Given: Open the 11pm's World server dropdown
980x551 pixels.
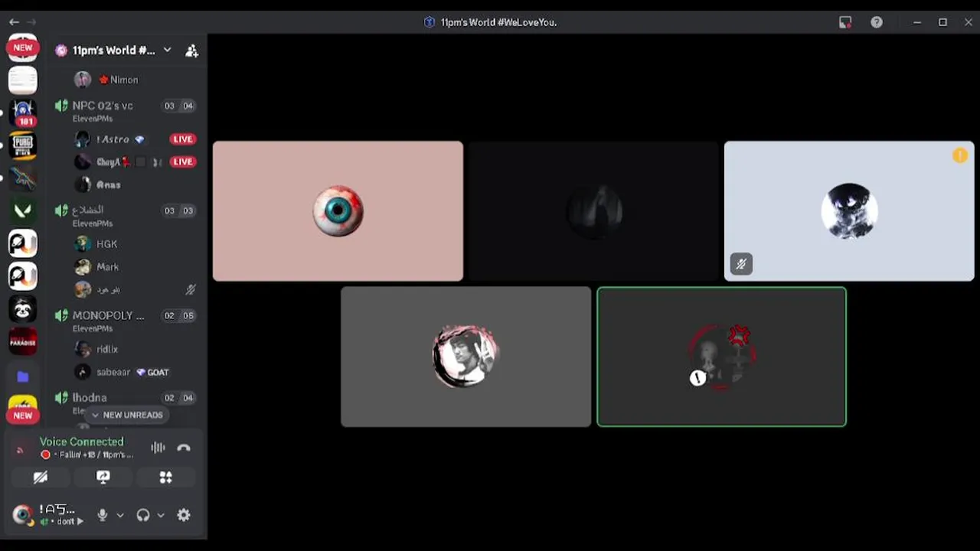Looking at the screenshot, I should [x=114, y=51].
